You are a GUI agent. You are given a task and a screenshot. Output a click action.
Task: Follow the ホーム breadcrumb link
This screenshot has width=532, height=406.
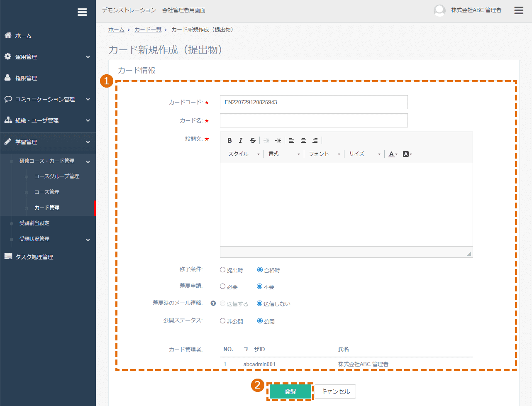coord(116,29)
